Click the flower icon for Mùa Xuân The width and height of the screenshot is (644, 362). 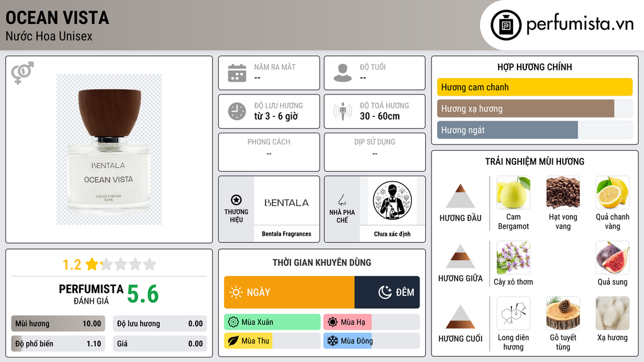(233, 322)
